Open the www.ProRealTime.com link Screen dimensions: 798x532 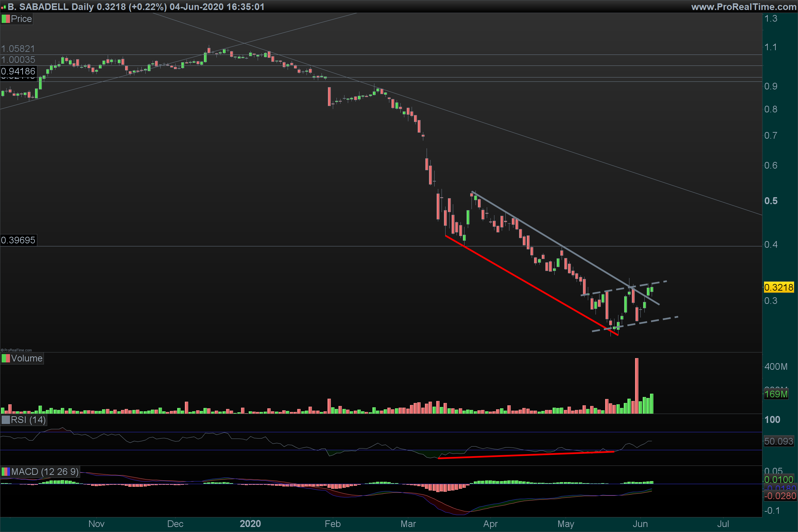(744, 7)
